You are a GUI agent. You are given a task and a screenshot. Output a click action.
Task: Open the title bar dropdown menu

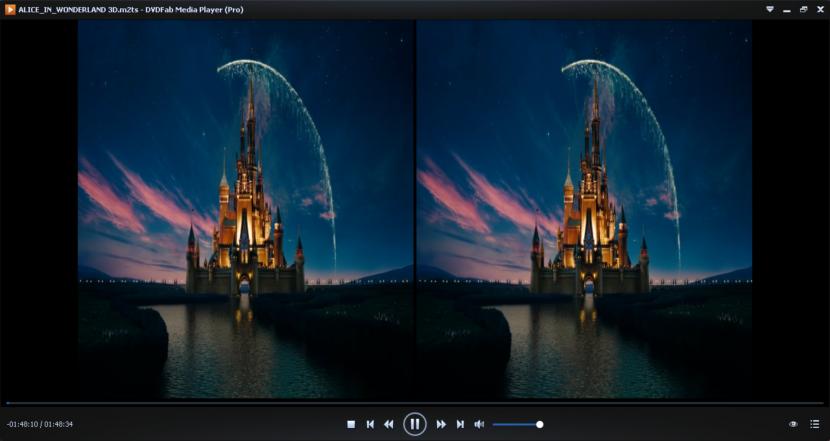770,9
